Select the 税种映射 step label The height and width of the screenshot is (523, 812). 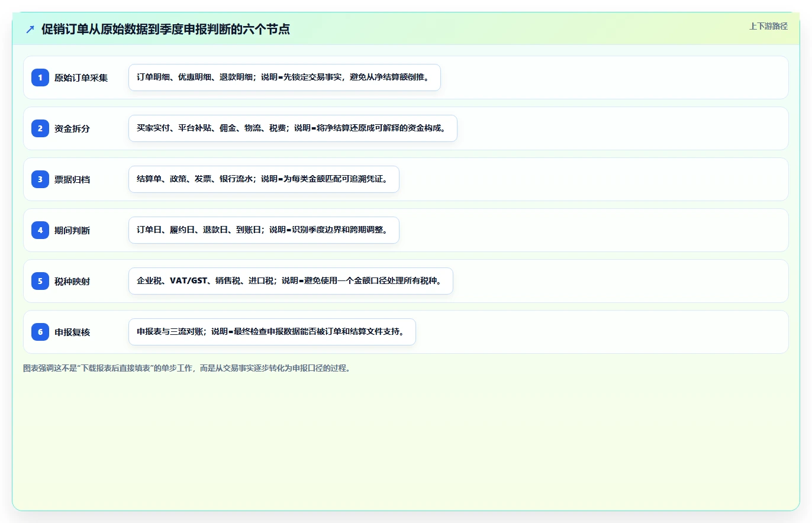[x=72, y=281]
